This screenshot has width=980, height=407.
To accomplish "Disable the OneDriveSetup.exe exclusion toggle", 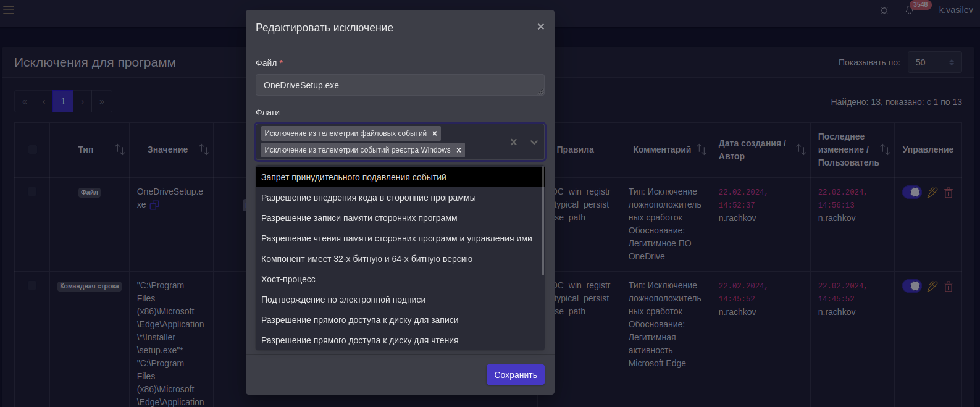I will click(x=911, y=192).
